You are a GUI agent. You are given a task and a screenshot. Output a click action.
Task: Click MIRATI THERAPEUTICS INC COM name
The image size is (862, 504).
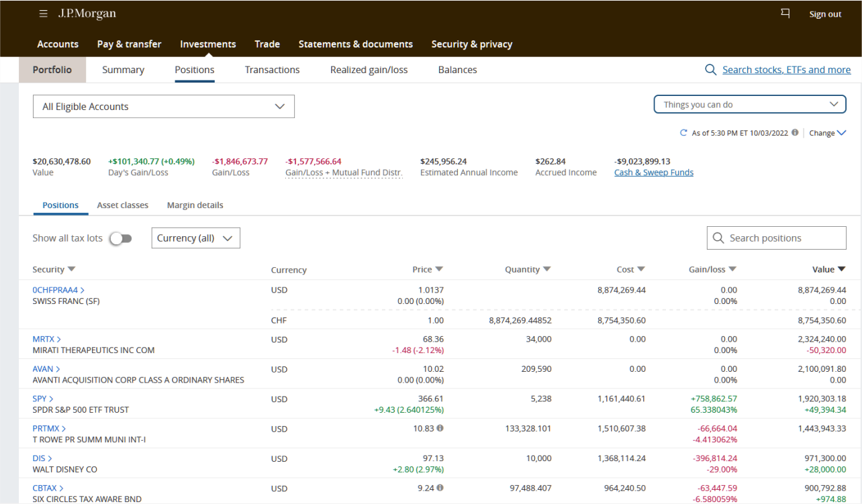click(x=93, y=350)
